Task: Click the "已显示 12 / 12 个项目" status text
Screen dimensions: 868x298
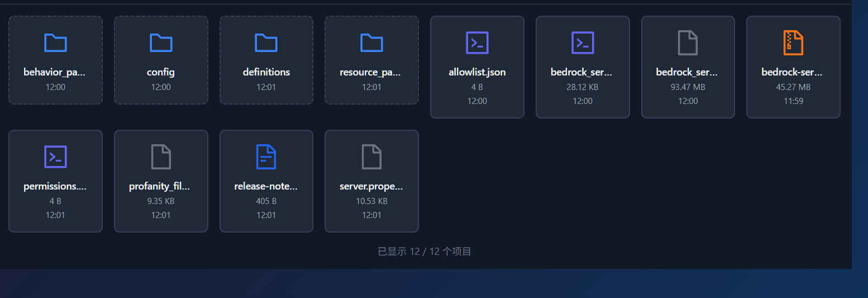Action: (425, 252)
